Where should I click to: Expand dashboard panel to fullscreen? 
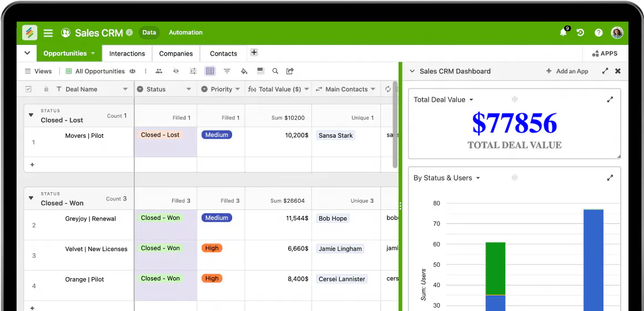coord(605,71)
